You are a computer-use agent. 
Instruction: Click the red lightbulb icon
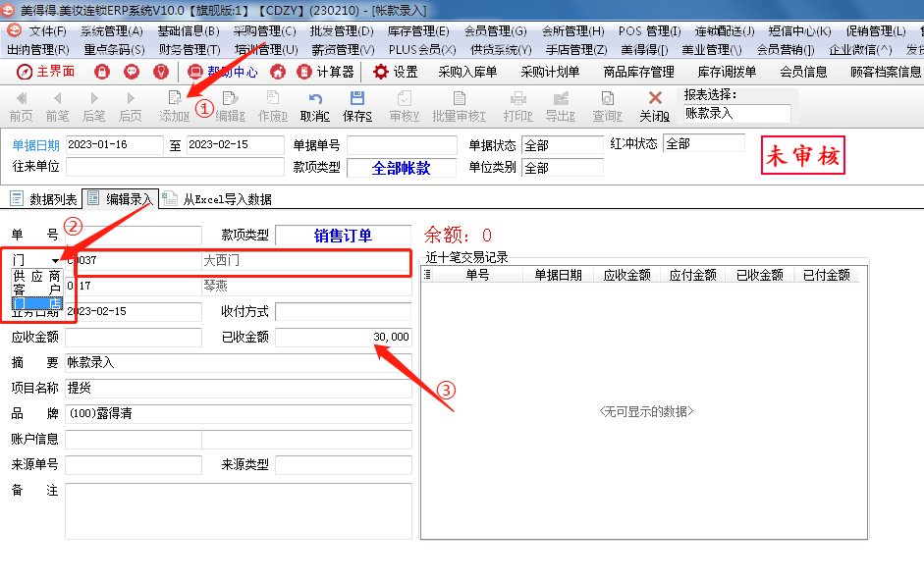(161, 72)
